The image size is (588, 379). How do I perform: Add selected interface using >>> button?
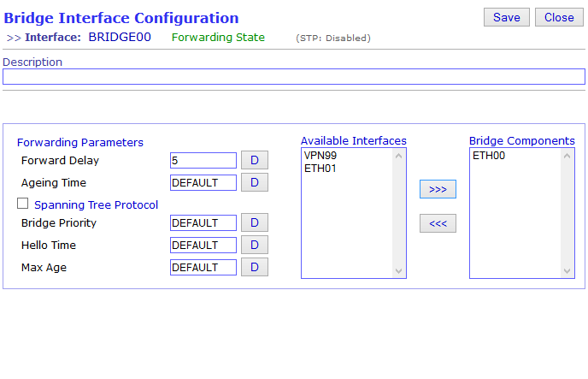pyautogui.click(x=438, y=189)
